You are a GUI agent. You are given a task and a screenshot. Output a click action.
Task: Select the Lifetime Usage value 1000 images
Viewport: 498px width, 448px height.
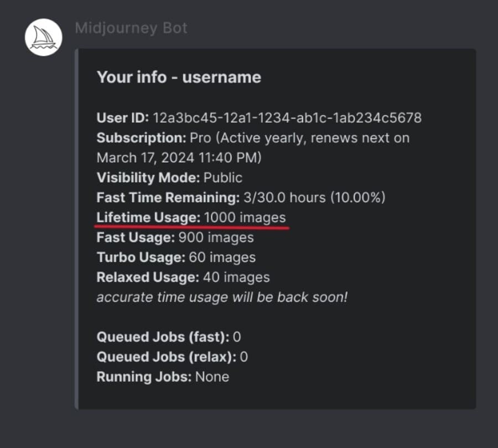245,218
